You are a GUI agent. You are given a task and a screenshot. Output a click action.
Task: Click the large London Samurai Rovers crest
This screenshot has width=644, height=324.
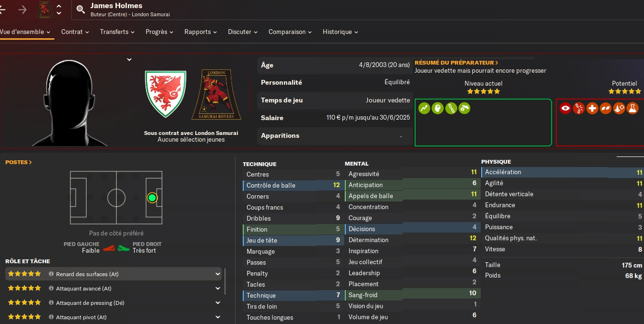216,95
